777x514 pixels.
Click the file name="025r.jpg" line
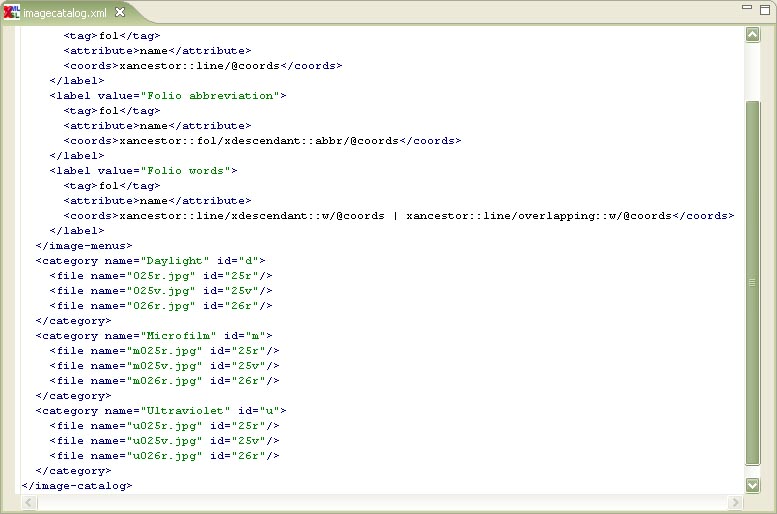pos(161,276)
